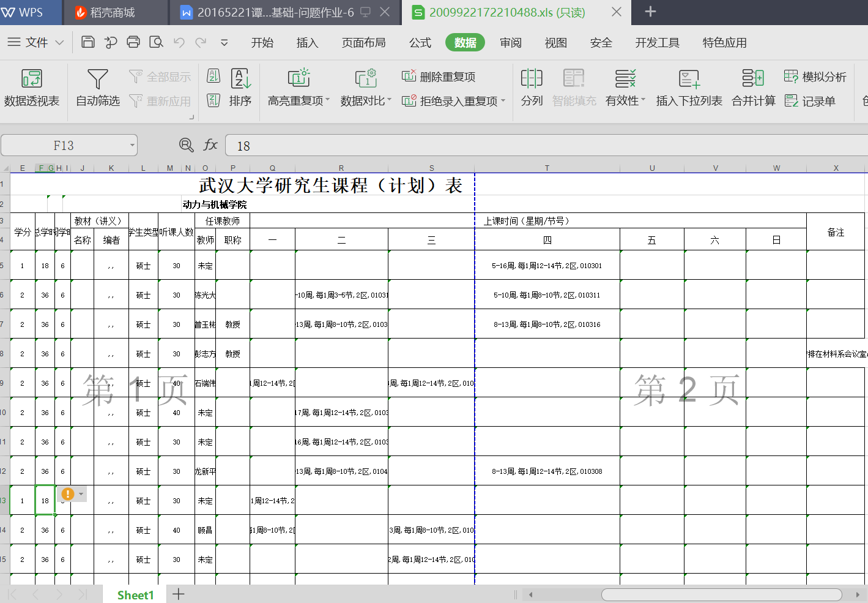Screen dimensions: 868x603
Task: Click the magnifier icon beside the name box
Action: [186, 145]
